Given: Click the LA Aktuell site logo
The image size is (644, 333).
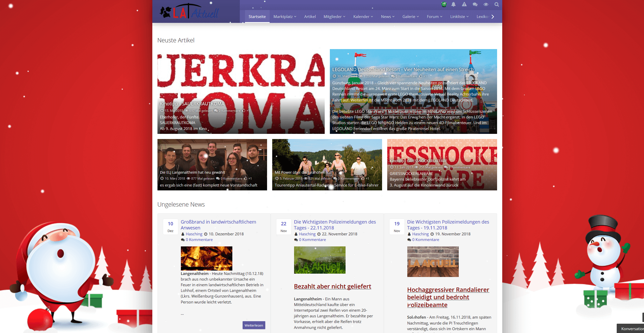Looking at the screenshot, I should click(189, 12).
